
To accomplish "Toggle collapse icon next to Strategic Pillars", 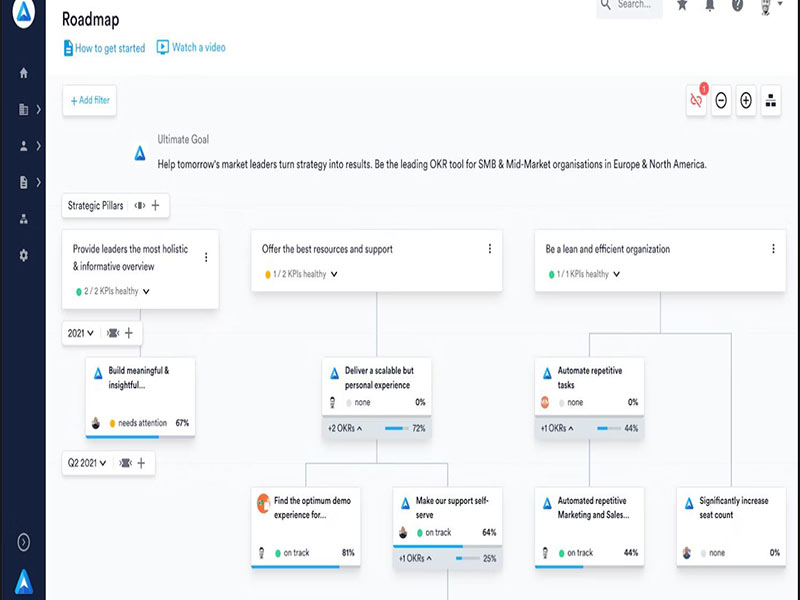I will coord(140,206).
